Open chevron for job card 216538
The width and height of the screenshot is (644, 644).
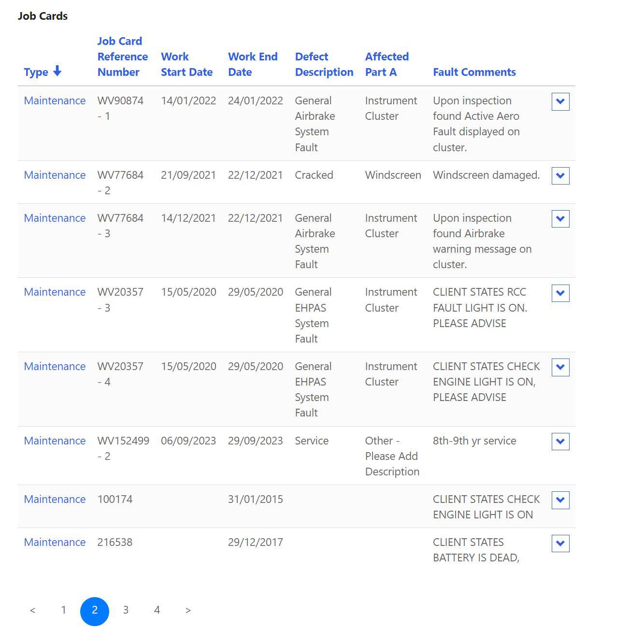click(x=560, y=543)
